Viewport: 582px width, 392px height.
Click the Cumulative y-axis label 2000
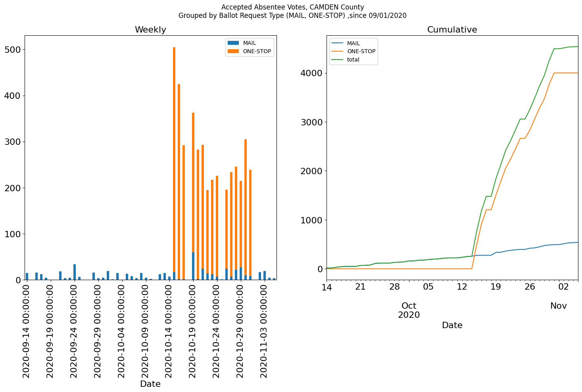tap(311, 171)
